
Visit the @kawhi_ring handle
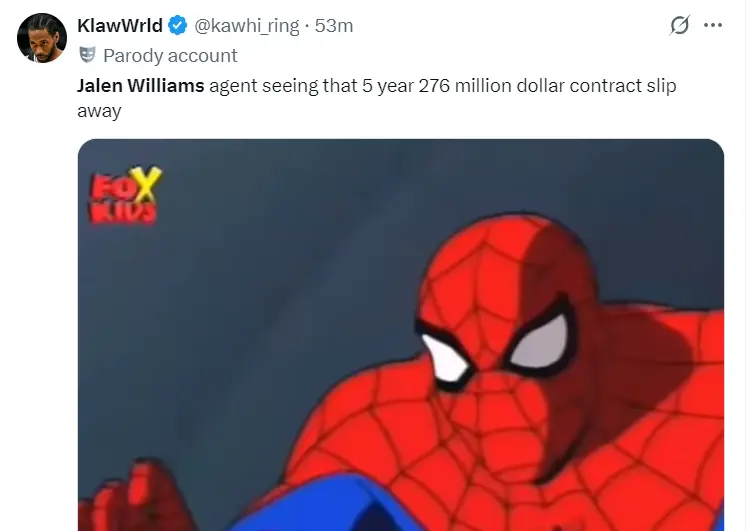[x=246, y=26]
